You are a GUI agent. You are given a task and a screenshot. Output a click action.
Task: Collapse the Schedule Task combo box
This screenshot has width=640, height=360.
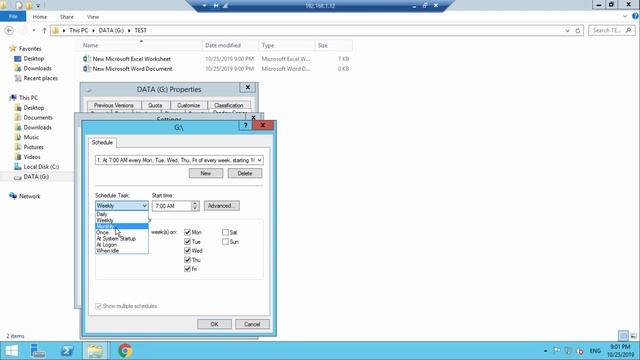tap(144, 206)
